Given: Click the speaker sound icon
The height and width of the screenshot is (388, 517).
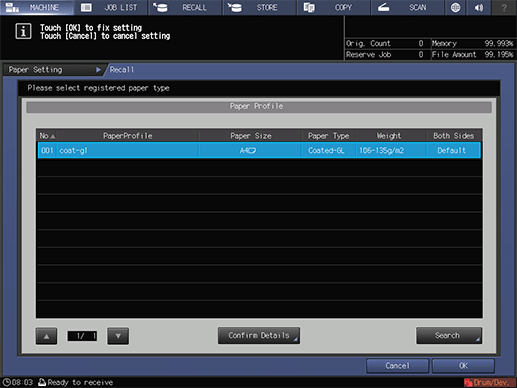Looking at the screenshot, I should [x=479, y=7].
